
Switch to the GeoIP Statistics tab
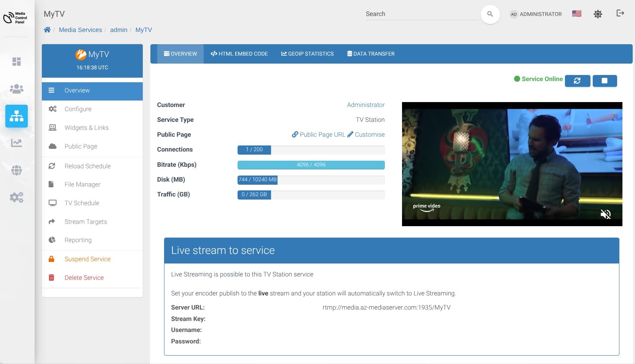tap(307, 54)
